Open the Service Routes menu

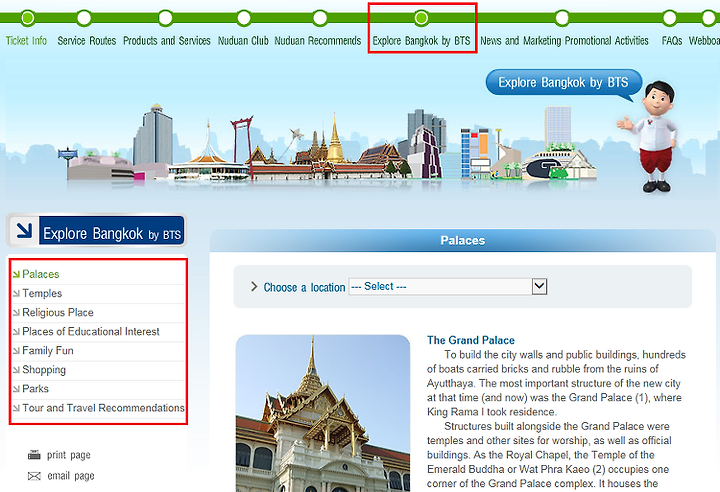pos(87,40)
